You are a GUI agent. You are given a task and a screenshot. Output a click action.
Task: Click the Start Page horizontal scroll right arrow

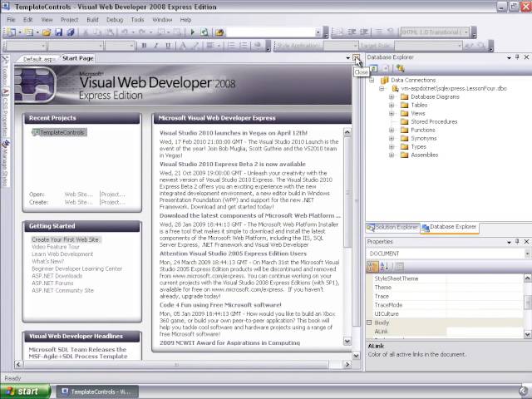347,364
